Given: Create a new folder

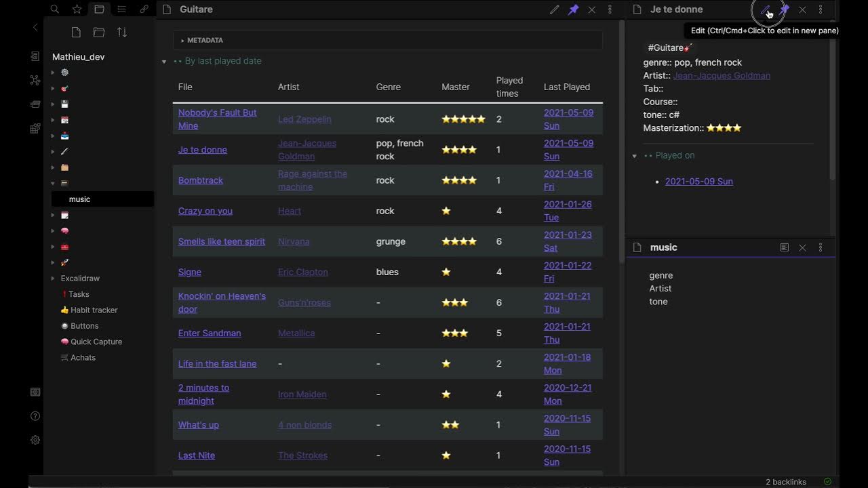Looking at the screenshot, I should (99, 33).
